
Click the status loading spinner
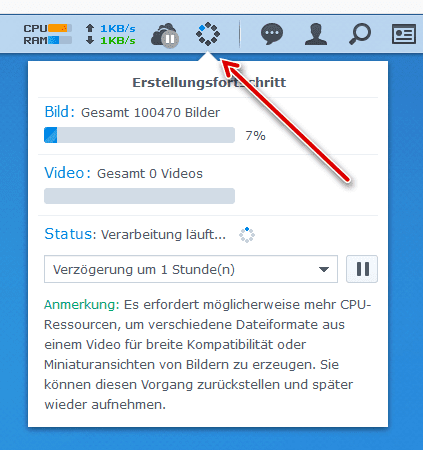(x=247, y=235)
